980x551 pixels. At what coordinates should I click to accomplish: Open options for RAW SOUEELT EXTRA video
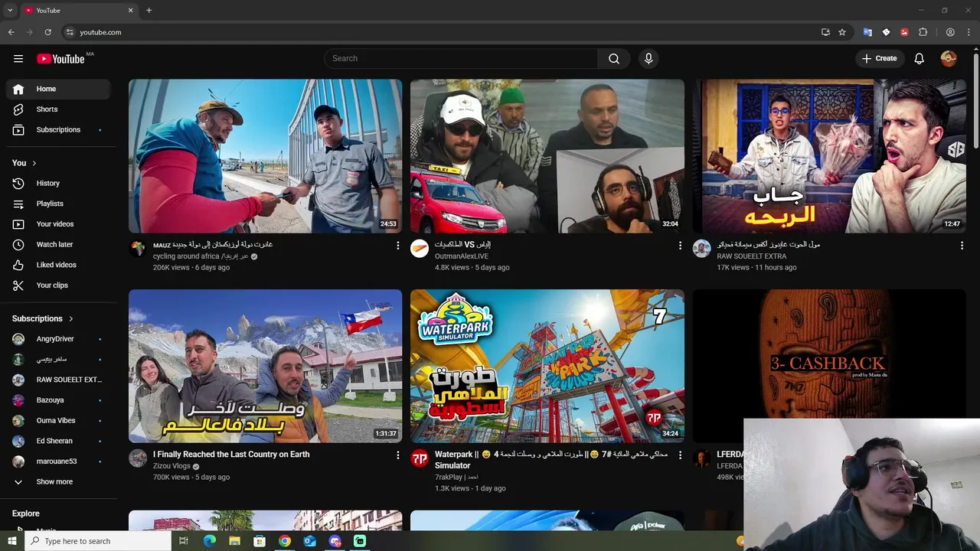click(x=962, y=246)
